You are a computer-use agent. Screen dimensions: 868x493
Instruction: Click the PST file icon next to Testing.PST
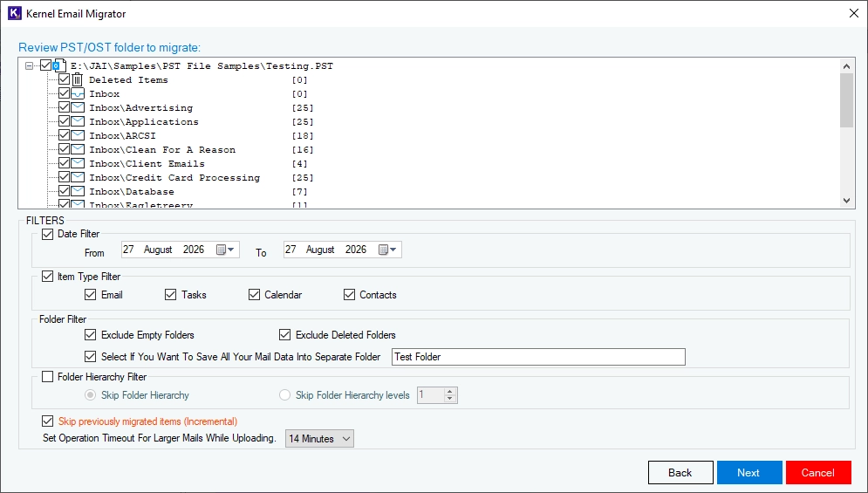(59, 66)
